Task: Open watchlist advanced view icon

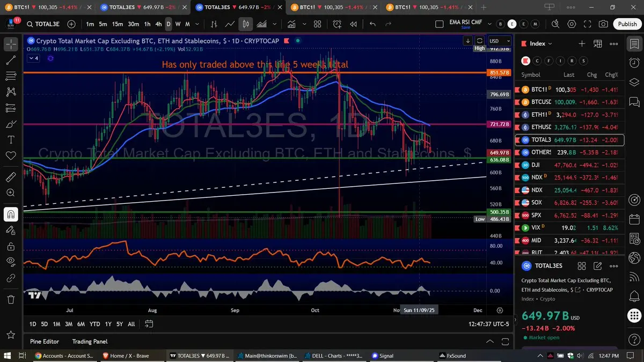Action: pos(598,43)
